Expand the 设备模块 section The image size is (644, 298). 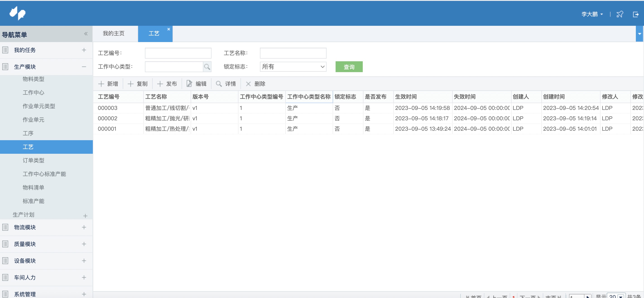tap(84, 260)
